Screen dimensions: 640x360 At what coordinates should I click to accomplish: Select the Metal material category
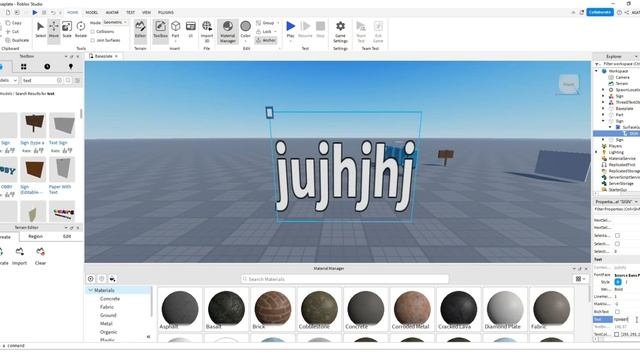106,324
